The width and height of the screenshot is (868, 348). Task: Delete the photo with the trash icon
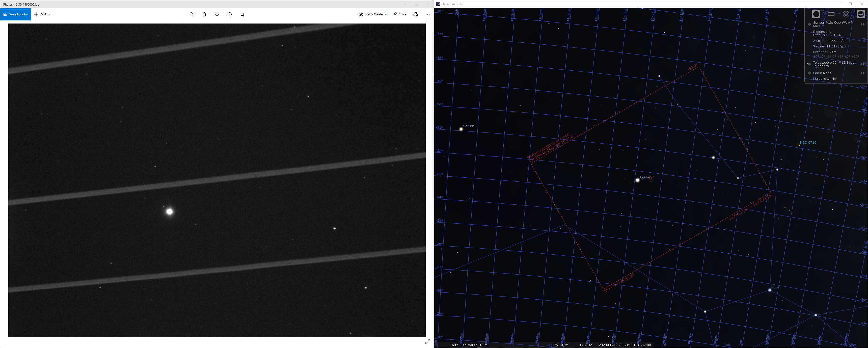coord(204,14)
